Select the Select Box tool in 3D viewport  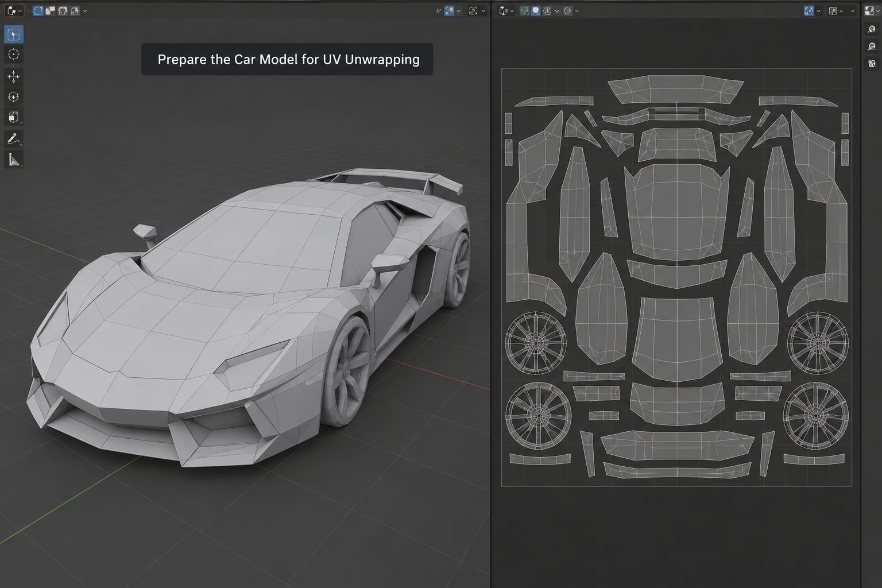click(13, 35)
